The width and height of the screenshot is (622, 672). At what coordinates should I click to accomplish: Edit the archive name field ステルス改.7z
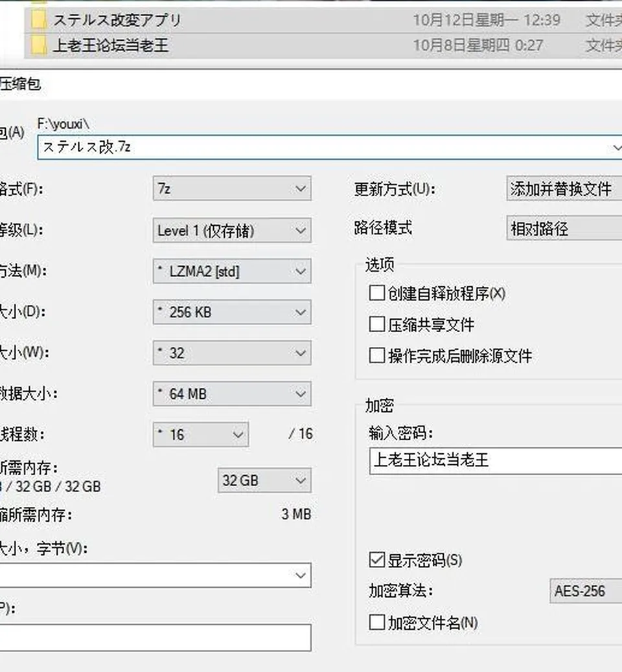pyautogui.click(x=329, y=148)
